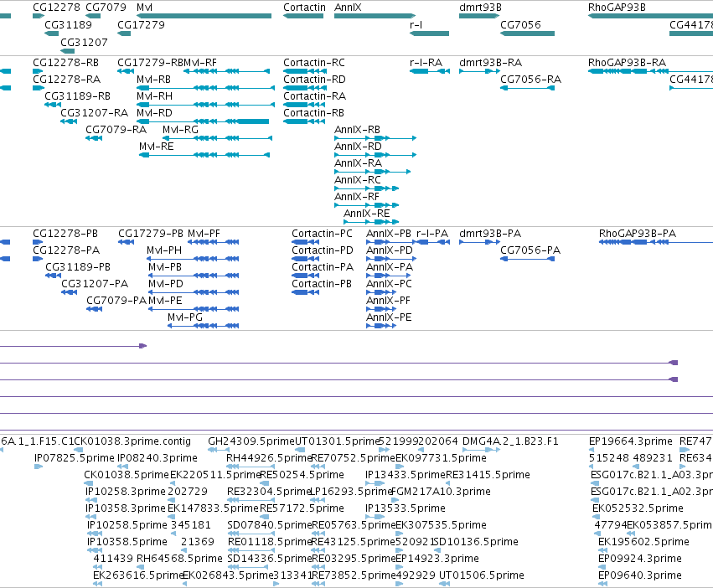Select transcript label CG31207-RA
Screen dimensions: 713x588
[x=94, y=113]
